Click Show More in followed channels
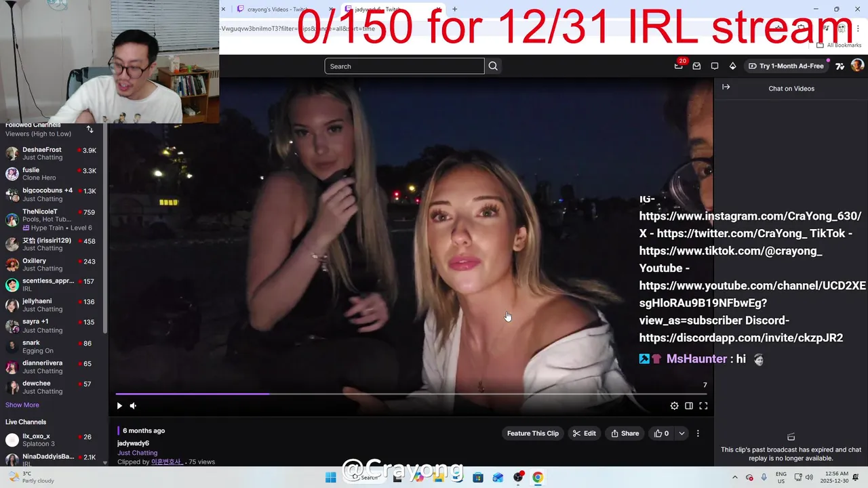 [22, 405]
